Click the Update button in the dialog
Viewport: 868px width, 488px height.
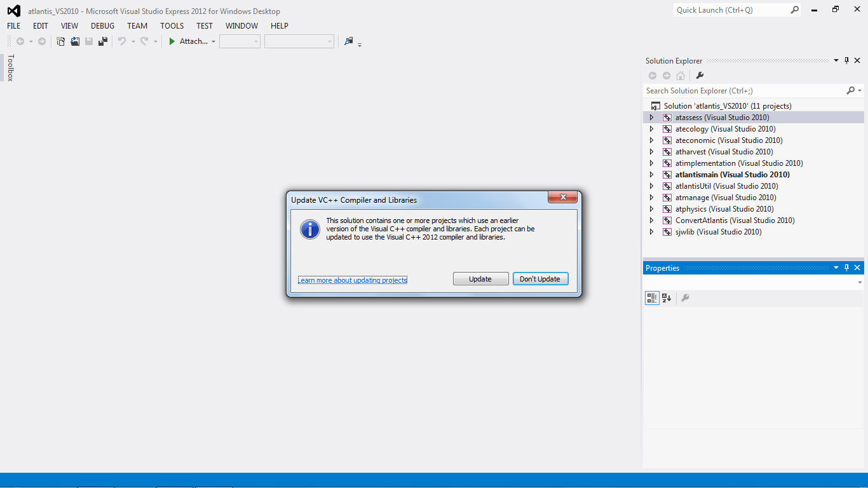480,279
